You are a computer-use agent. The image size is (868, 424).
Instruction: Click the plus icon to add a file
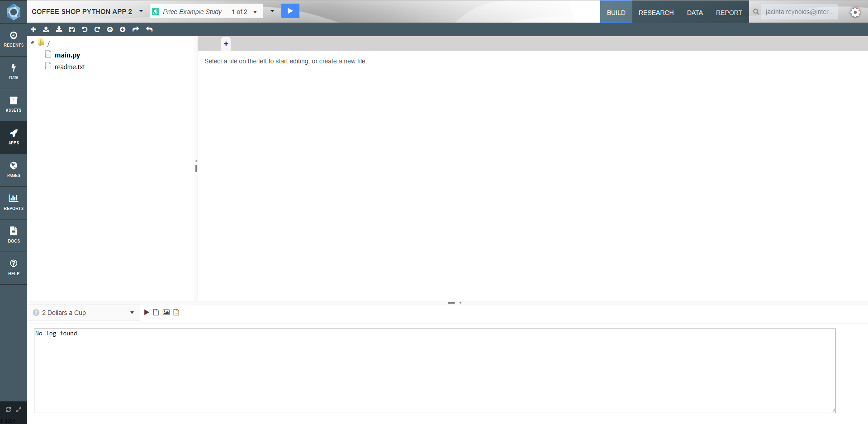pos(33,29)
